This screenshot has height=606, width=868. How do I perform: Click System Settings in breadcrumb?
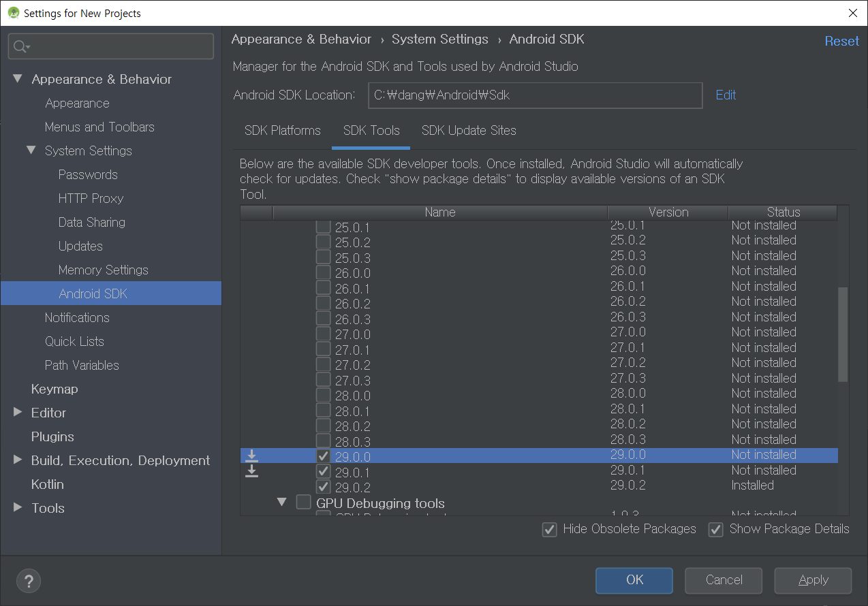[x=440, y=39]
